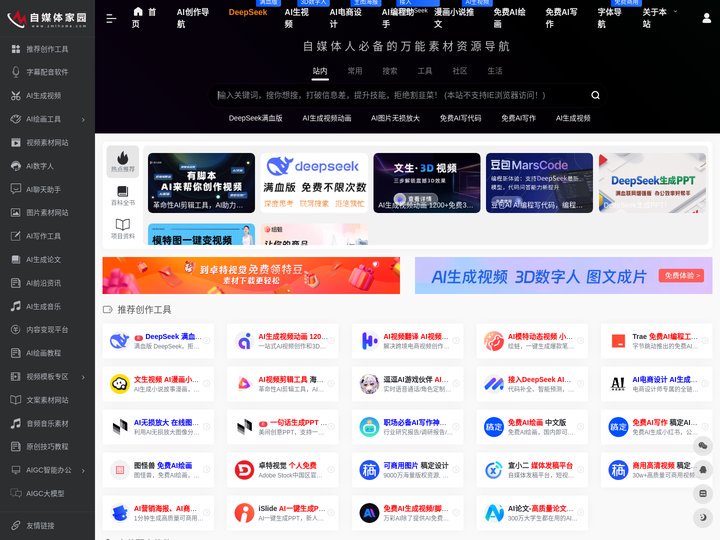
Task: Click the search magnifier icon
Action: pyautogui.click(x=596, y=95)
